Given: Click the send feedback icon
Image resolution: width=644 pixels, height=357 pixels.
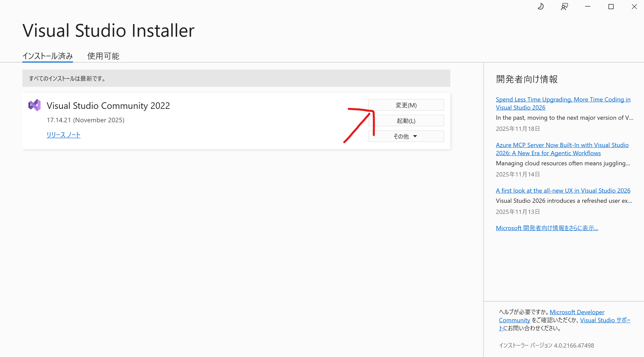Looking at the screenshot, I should coord(564,7).
